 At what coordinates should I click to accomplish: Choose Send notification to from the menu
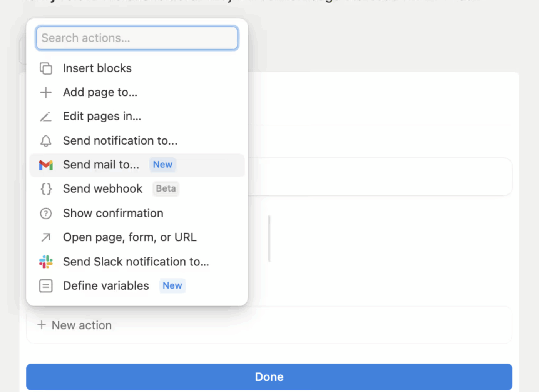(120, 141)
